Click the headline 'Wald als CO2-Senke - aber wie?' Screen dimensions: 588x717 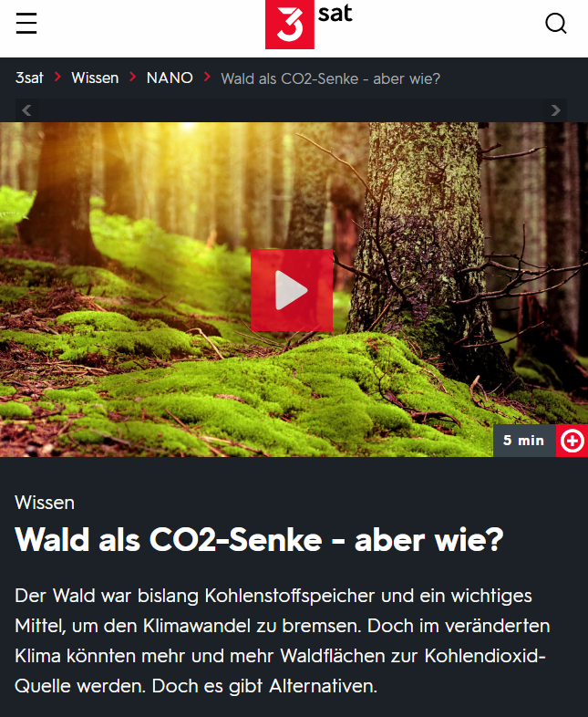click(x=259, y=540)
